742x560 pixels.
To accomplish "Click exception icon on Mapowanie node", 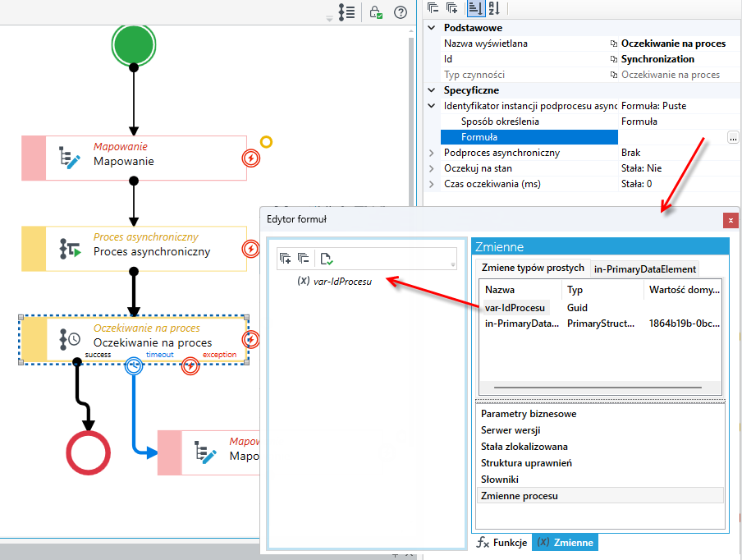I will [251, 158].
